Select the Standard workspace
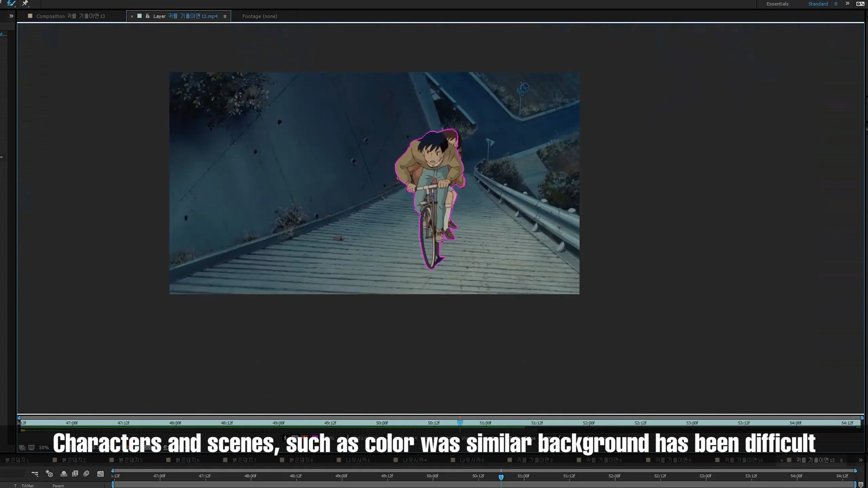 click(818, 4)
